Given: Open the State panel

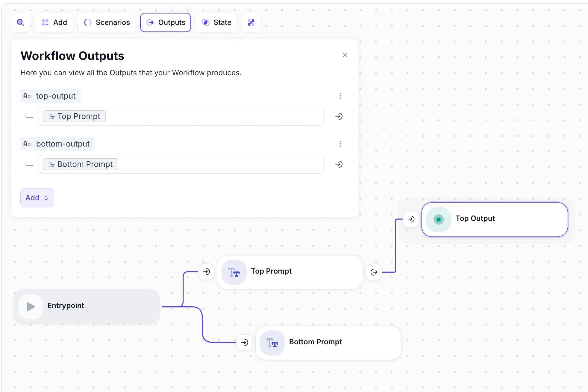Looking at the screenshot, I should tap(216, 22).
